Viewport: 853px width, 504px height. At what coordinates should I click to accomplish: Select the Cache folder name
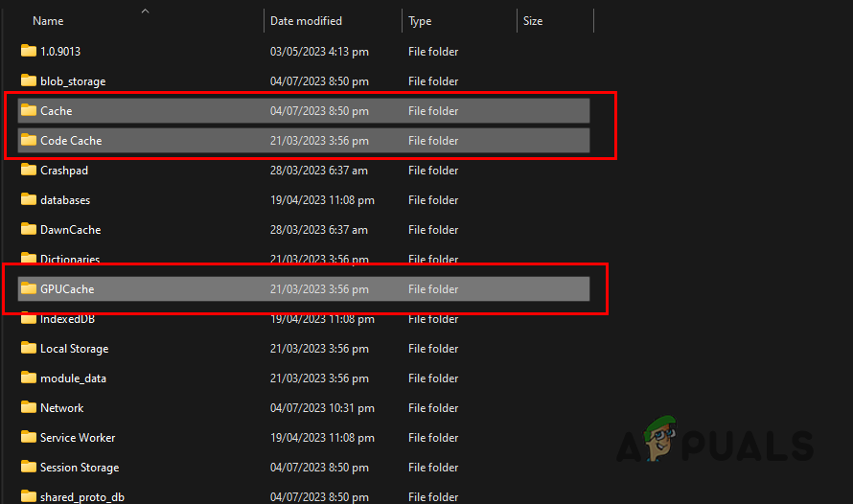(x=56, y=111)
